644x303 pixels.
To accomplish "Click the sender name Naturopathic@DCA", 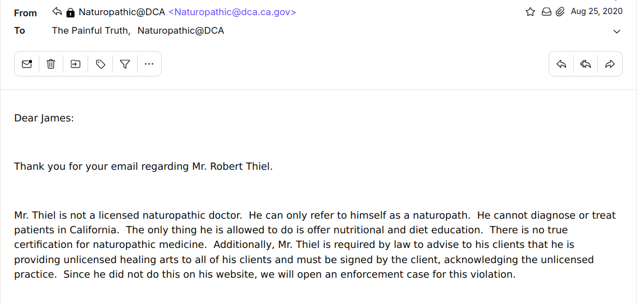I will pos(122,12).
